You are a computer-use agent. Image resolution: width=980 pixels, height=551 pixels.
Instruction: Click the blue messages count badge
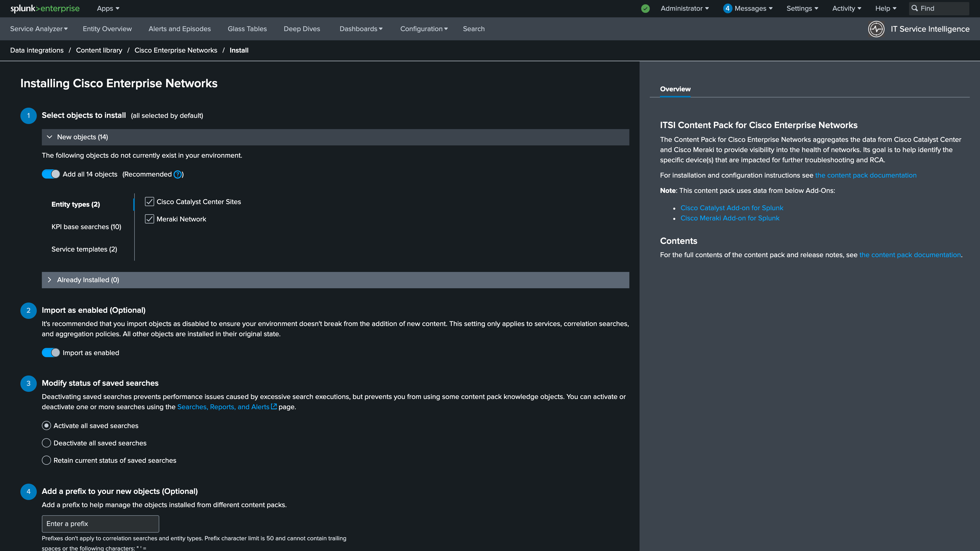(727, 8)
